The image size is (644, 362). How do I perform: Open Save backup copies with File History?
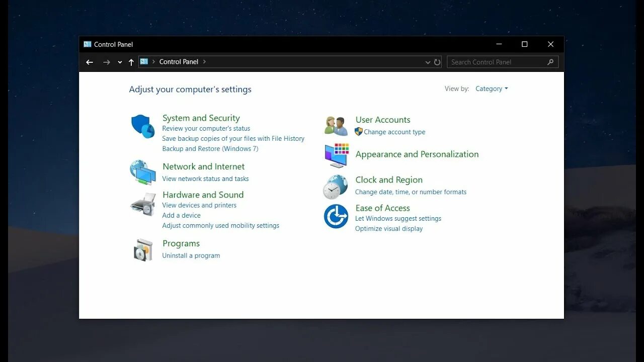pos(233,139)
